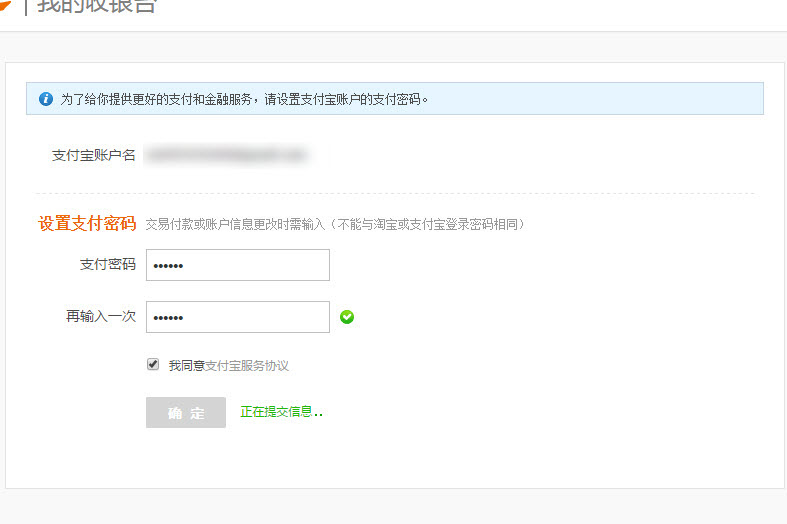Click the green checkmark validation icon
The image size is (787, 524).
point(347,317)
